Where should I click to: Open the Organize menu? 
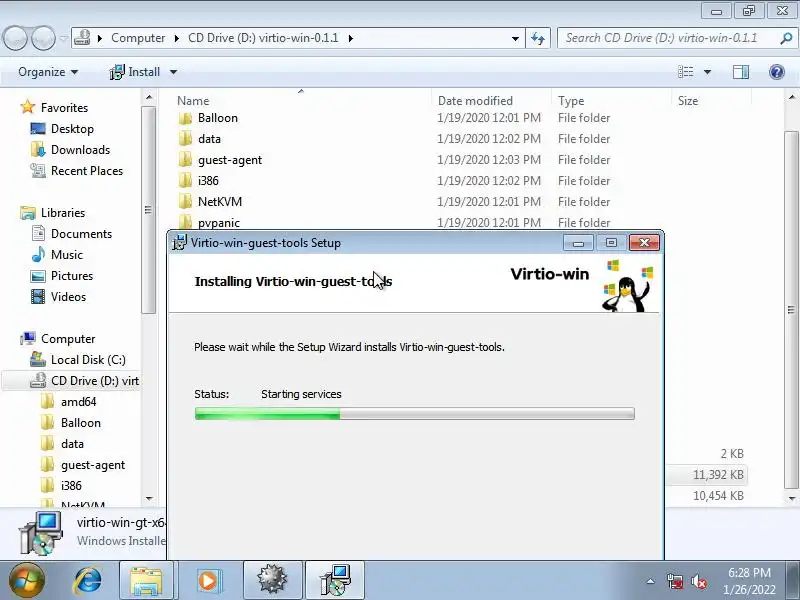click(x=48, y=72)
